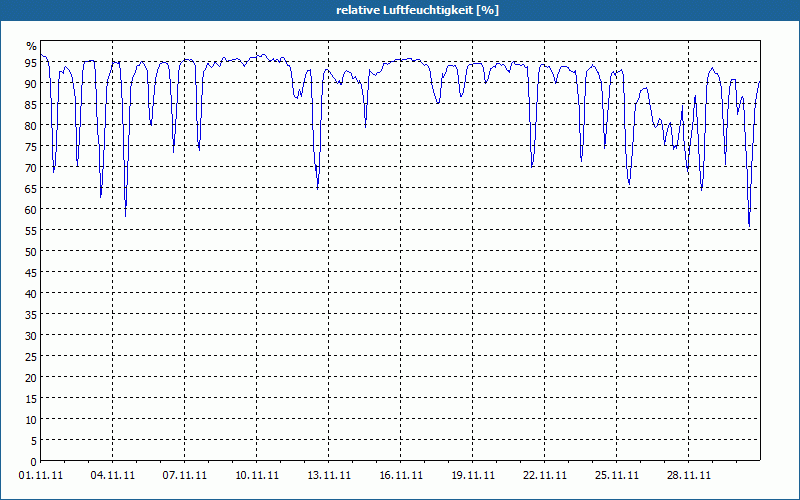Click the y-axis label 35
The height and width of the screenshot is (500, 800).
point(31,314)
